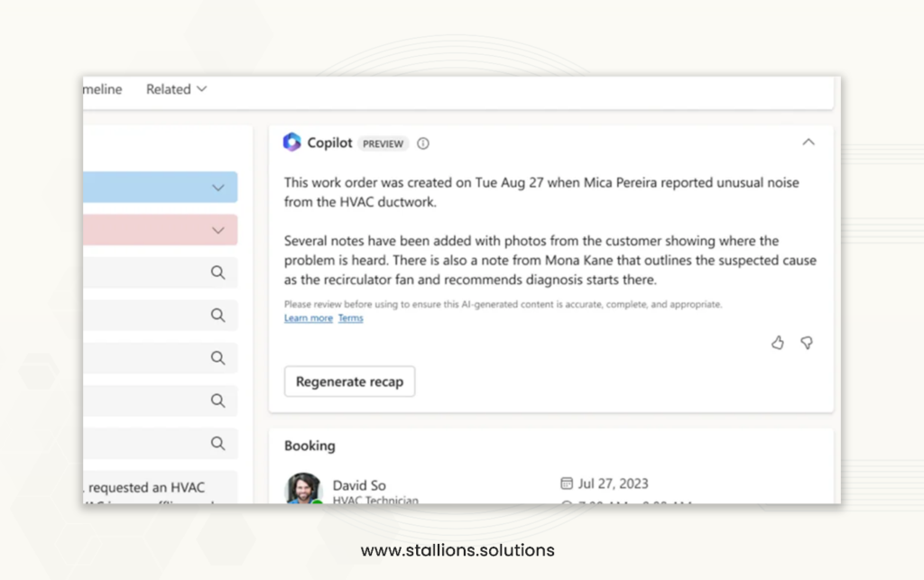Expand the red priority dropdown in the sidebar

tap(217, 230)
